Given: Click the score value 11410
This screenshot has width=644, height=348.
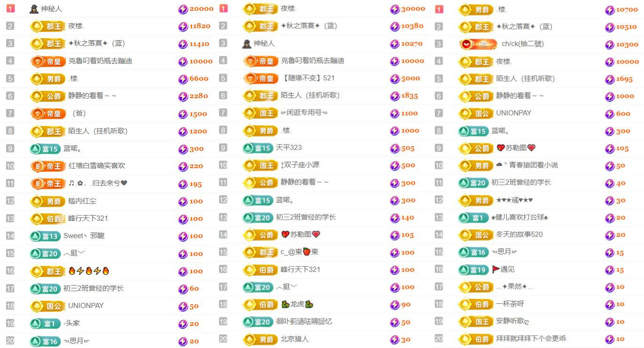Looking at the screenshot, I should tap(199, 44).
